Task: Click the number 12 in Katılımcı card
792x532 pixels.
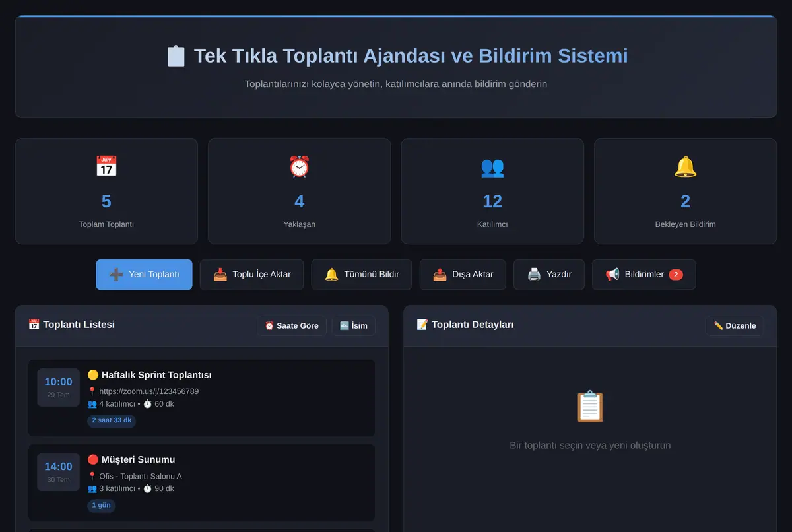Action: (492, 201)
